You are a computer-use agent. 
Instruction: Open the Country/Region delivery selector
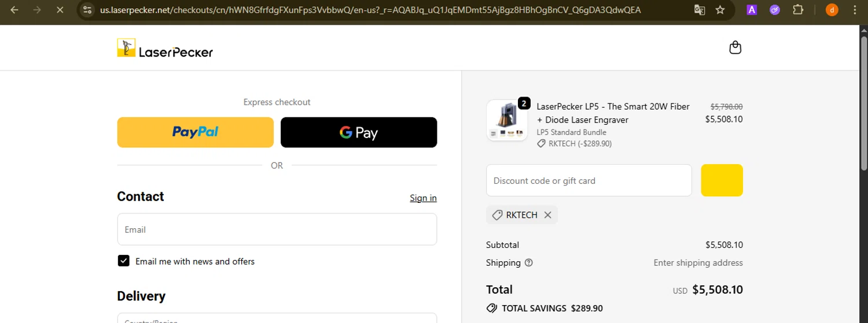(x=277, y=318)
